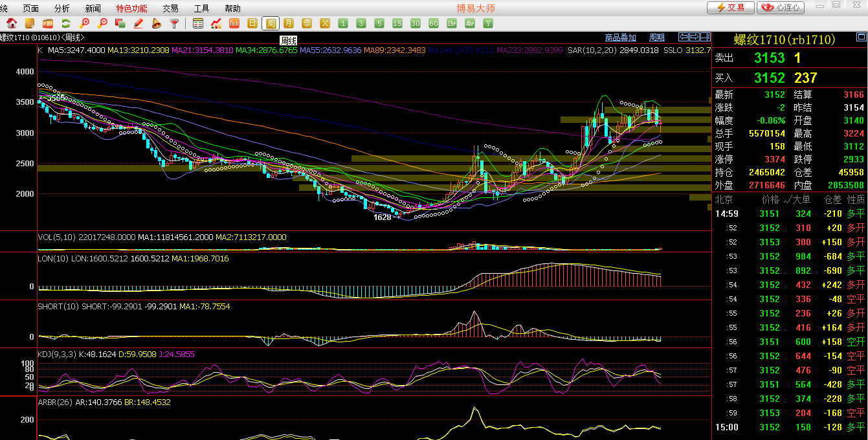The height and width of the screenshot is (440, 868).
Task: Click the right arrow chart navigation icon
Action: (695, 37)
